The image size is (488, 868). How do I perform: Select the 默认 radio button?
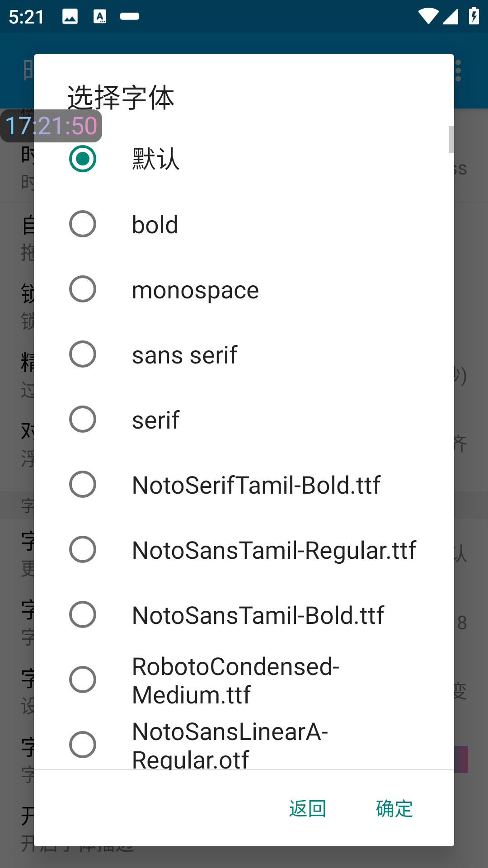pos(83,159)
